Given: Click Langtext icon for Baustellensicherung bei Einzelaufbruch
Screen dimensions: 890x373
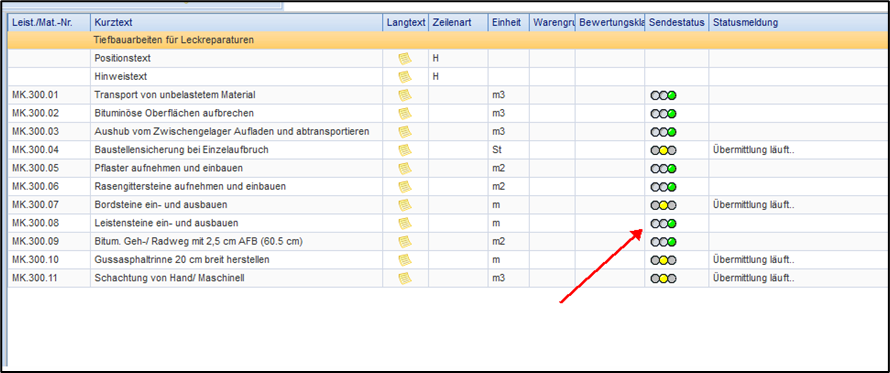Looking at the screenshot, I should (x=405, y=150).
